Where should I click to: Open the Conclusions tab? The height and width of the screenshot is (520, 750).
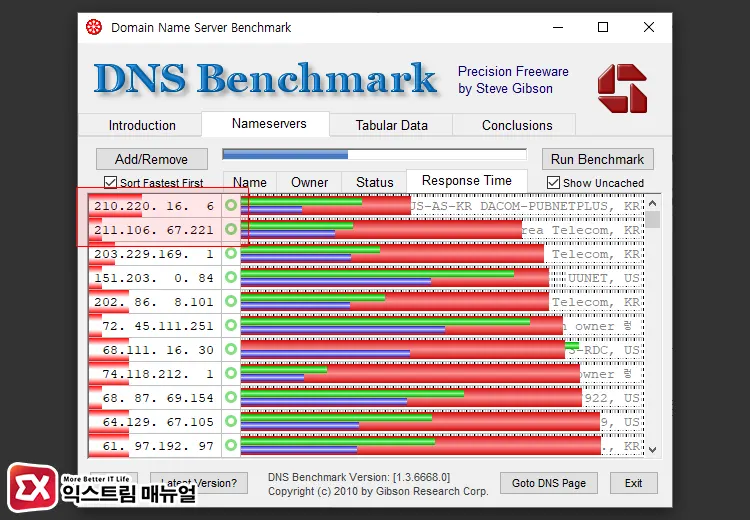click(x=517, y=125)
